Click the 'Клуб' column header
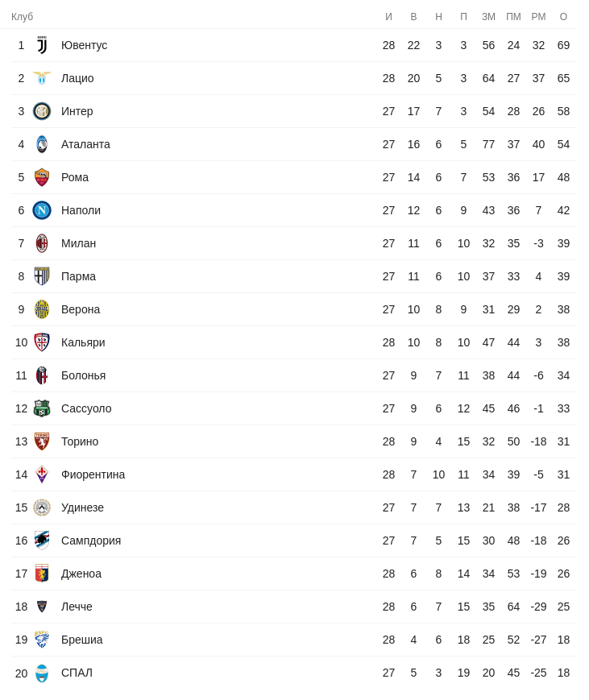589x700 pixels. coord(22,17)
